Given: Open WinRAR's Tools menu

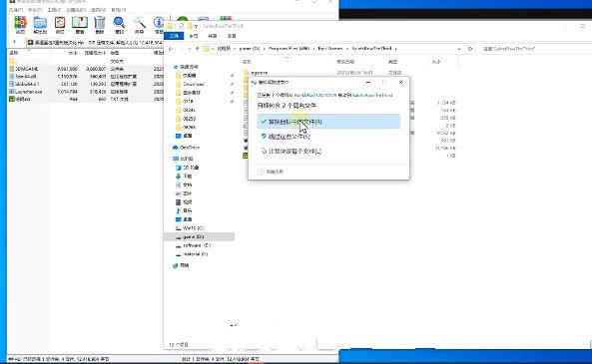Looking at the screenshot, I should pyautogui.click(x=54, y=10).
